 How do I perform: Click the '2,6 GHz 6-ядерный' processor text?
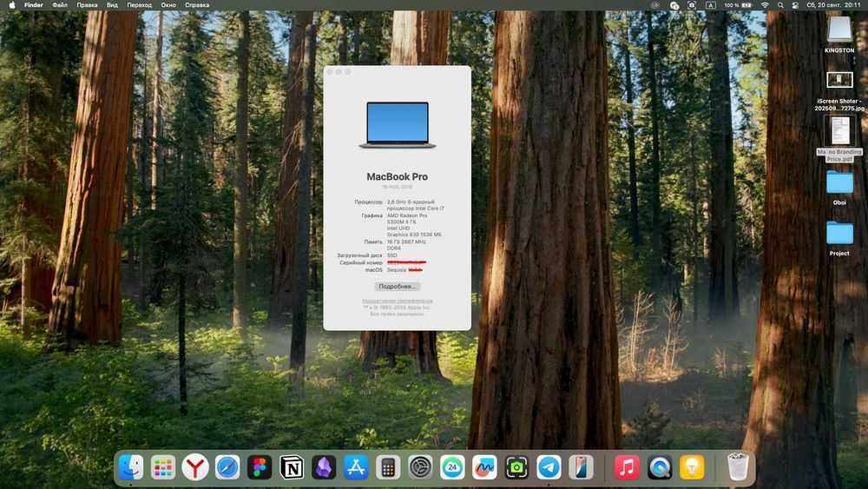point(411,202)
